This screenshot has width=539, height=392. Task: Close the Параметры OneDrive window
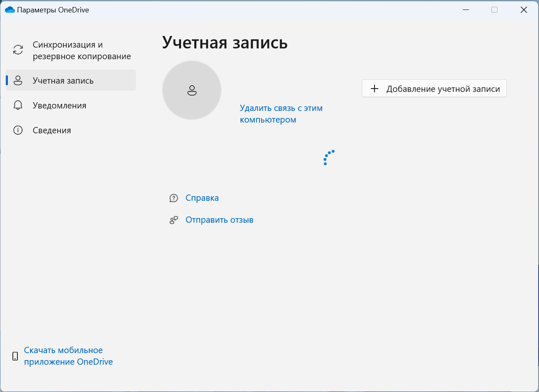pyautogui.click(x=524, y=10)
